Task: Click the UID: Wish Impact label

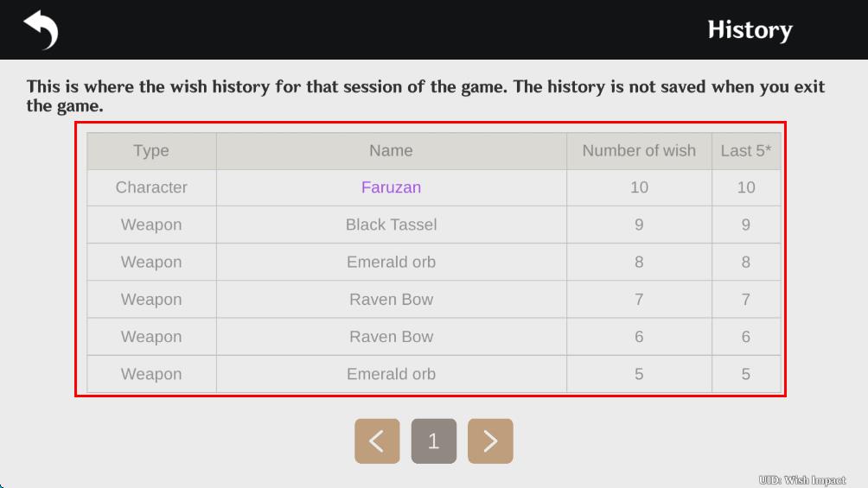Action: (802, 480)
